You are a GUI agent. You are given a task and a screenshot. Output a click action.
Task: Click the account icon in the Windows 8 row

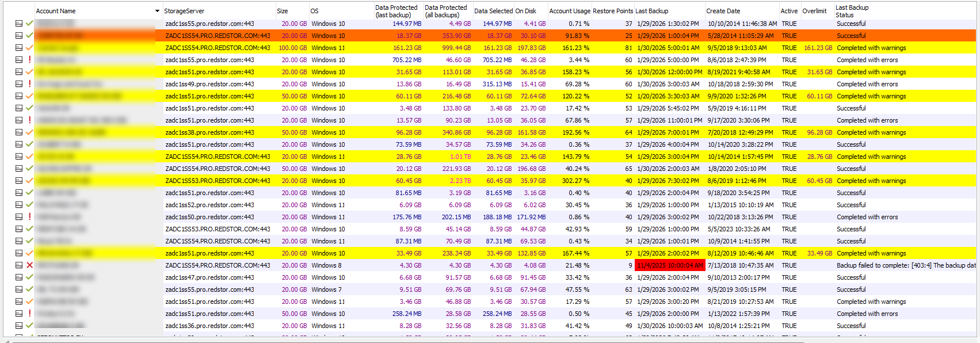tap(19, 265)
